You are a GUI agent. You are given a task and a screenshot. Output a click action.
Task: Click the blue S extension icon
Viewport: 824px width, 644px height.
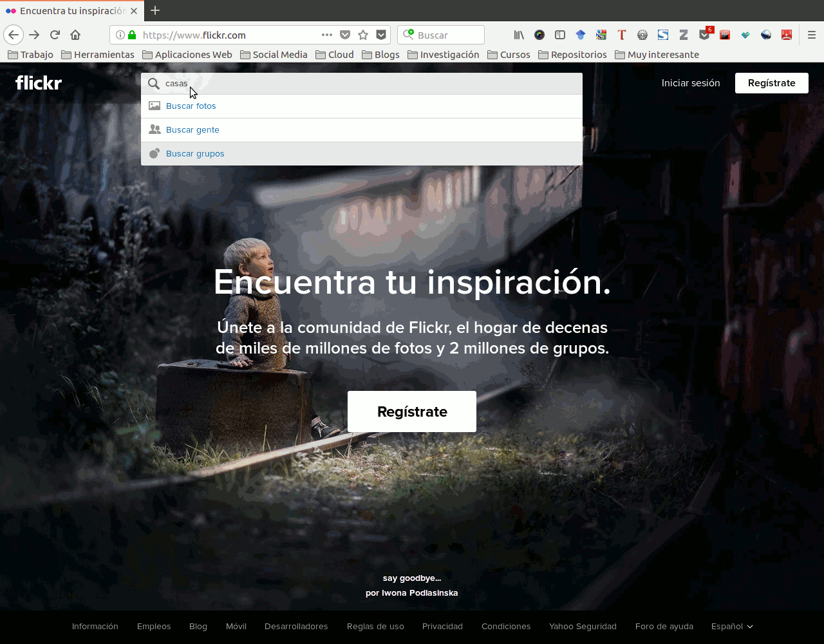tap(663, 35)
